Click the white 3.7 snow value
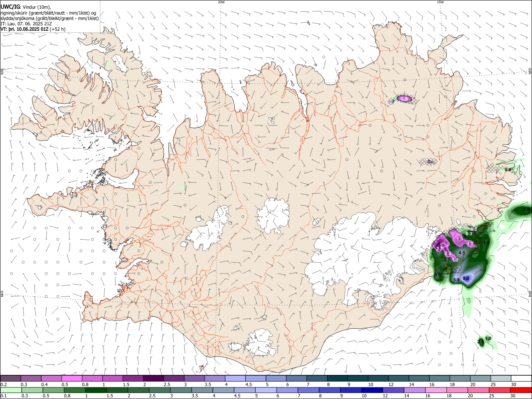The width and height of the screenshot is (532, 399). (x=439, y=248)
